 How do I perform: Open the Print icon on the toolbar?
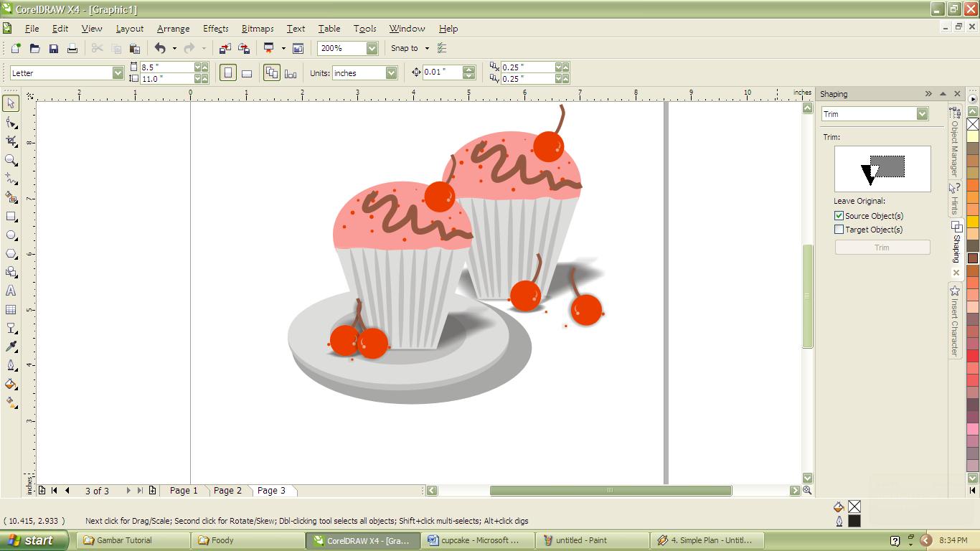coord(72,48)
